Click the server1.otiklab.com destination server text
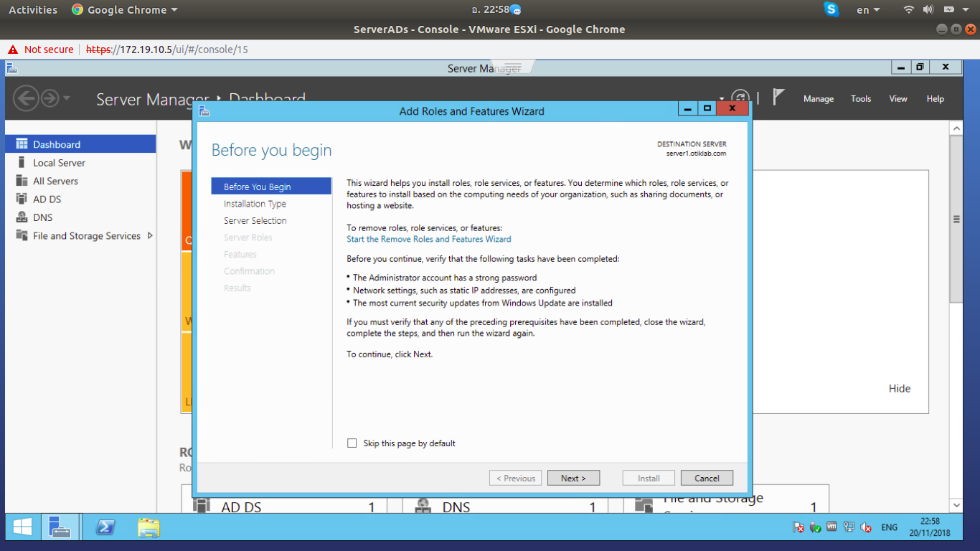The width and height of the screenshot is (980, 551). pyautogui.click(x=696, y=154)
